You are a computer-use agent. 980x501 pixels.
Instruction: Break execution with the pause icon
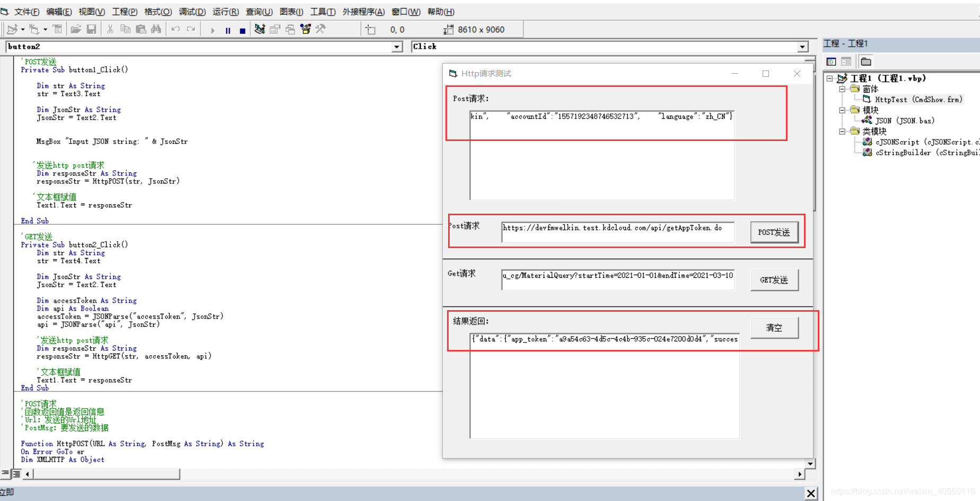228,30
